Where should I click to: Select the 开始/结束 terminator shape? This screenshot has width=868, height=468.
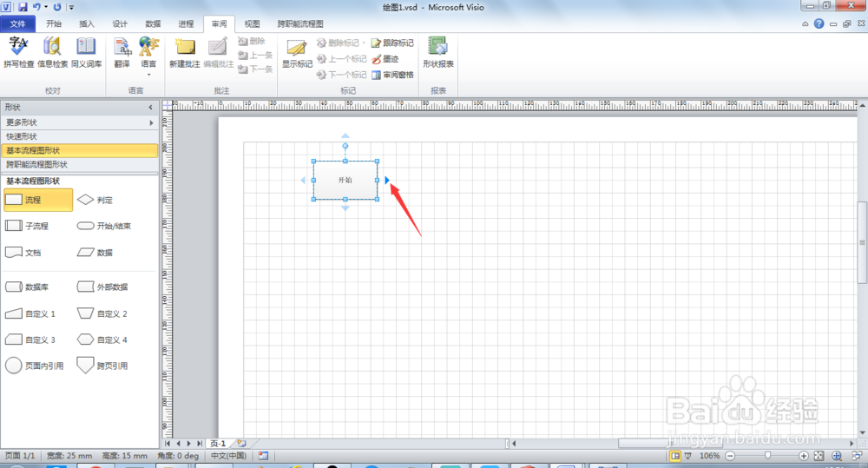click(104, 226)
